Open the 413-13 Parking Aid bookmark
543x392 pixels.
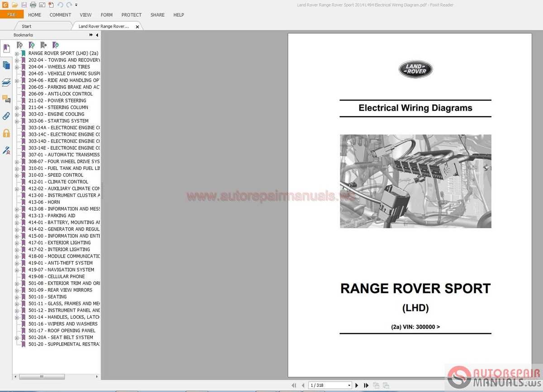pos(52,216)
